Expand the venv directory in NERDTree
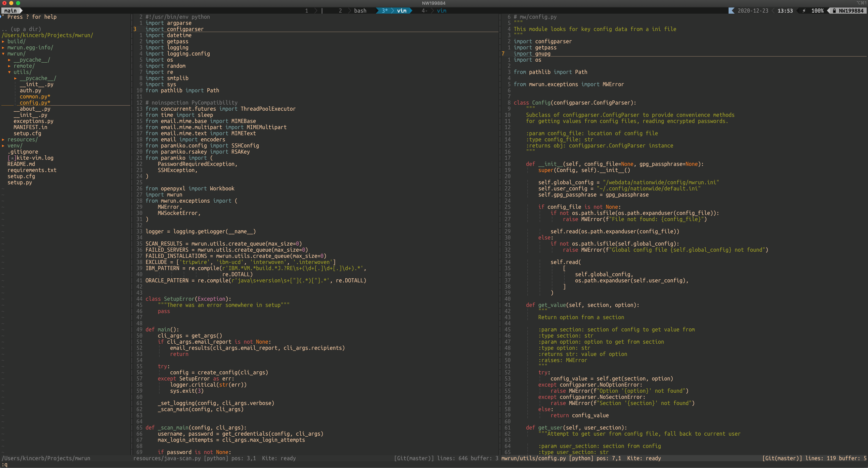Image resolution: width=868 pixels, height=468 pixels. pyautogui.click(x=3, y=145)
